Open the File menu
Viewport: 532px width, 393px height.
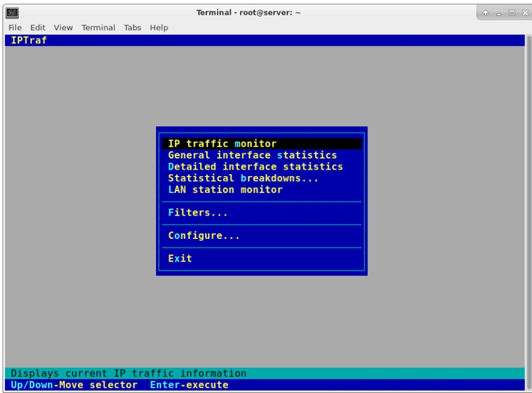15,28
